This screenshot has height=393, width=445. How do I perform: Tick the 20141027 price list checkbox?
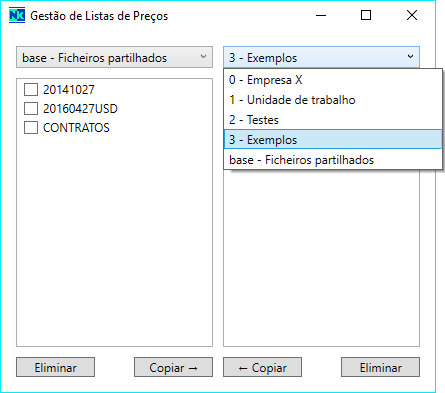31,90
